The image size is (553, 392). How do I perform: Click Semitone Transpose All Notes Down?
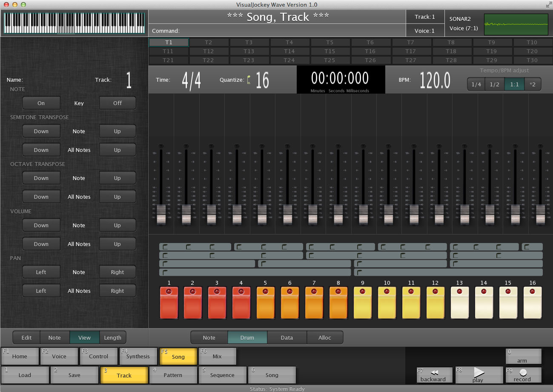coord(41,150)
